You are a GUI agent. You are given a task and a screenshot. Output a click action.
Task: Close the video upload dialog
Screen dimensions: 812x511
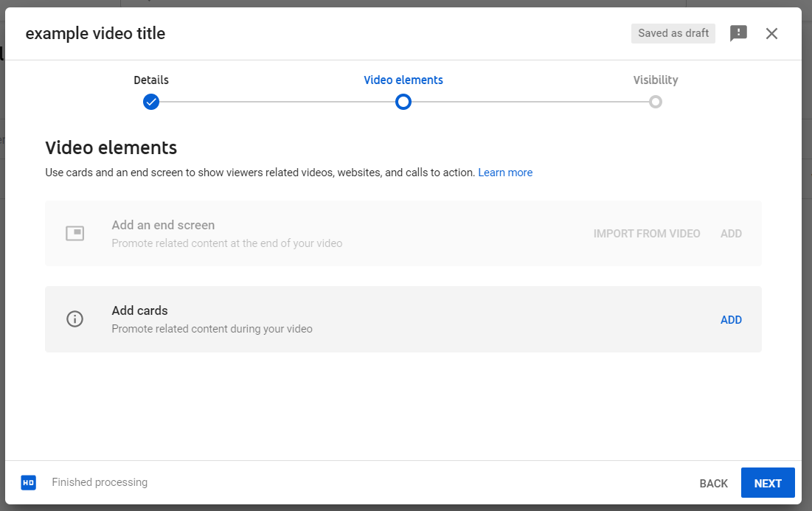pos(771,33)
